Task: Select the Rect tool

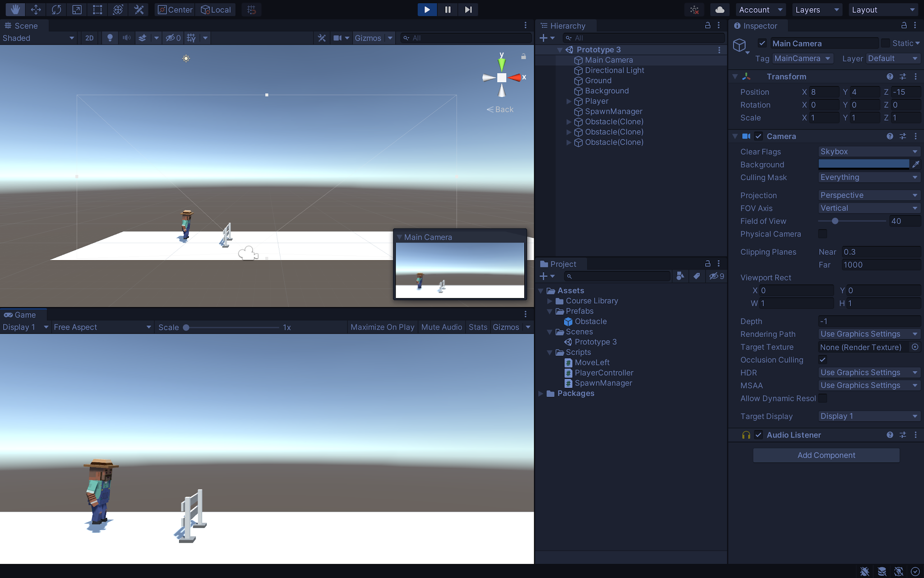Action: coord(97,9)
